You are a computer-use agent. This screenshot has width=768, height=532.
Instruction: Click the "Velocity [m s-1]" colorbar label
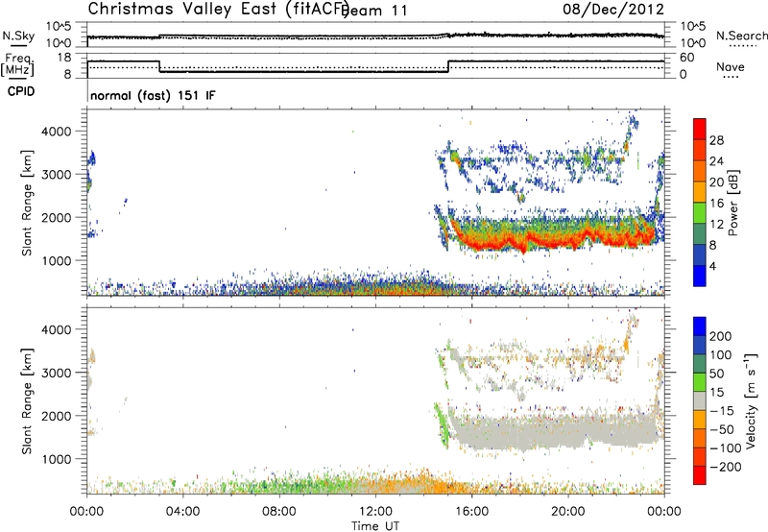(x=751, y=401)
